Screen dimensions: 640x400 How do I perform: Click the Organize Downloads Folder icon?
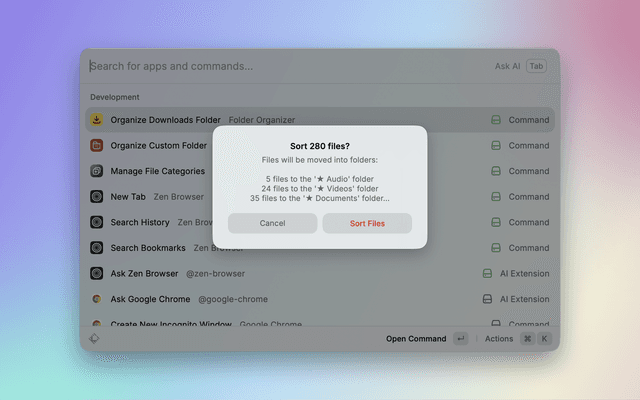[x=97, y=120]
